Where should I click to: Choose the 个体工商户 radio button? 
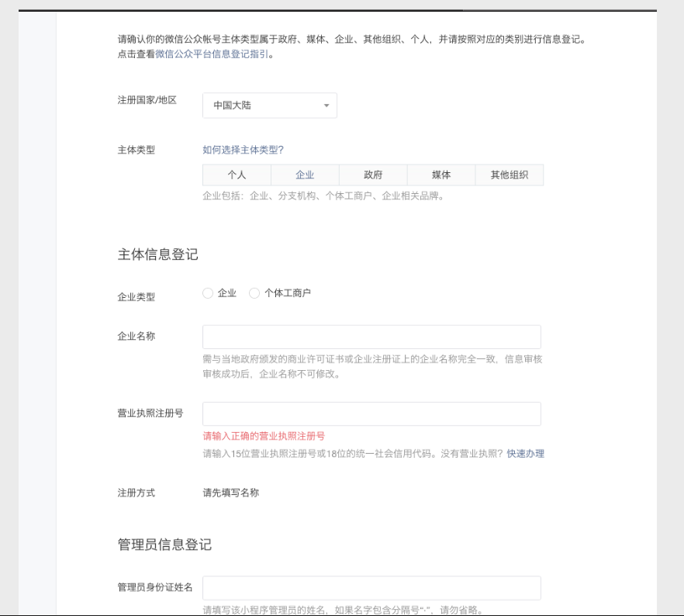point(254,293)
